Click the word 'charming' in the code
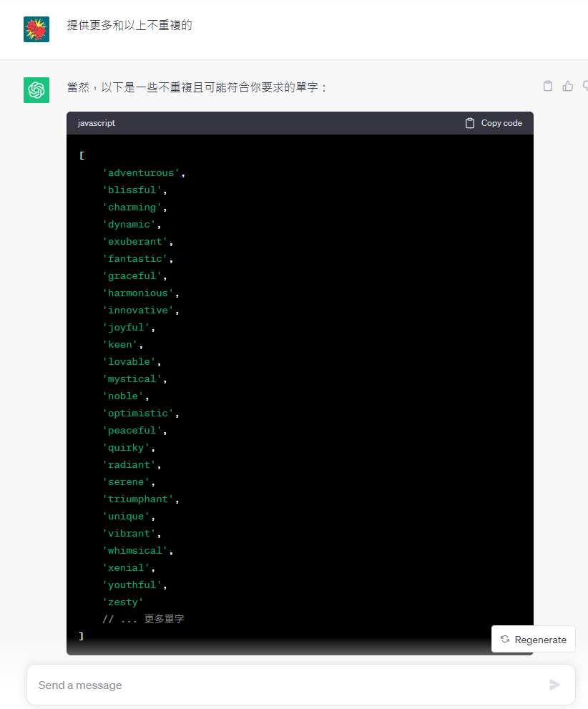Image resolution: width=588 pixels, height=709 pixels. pyautogui.click(x=132, y=207)
